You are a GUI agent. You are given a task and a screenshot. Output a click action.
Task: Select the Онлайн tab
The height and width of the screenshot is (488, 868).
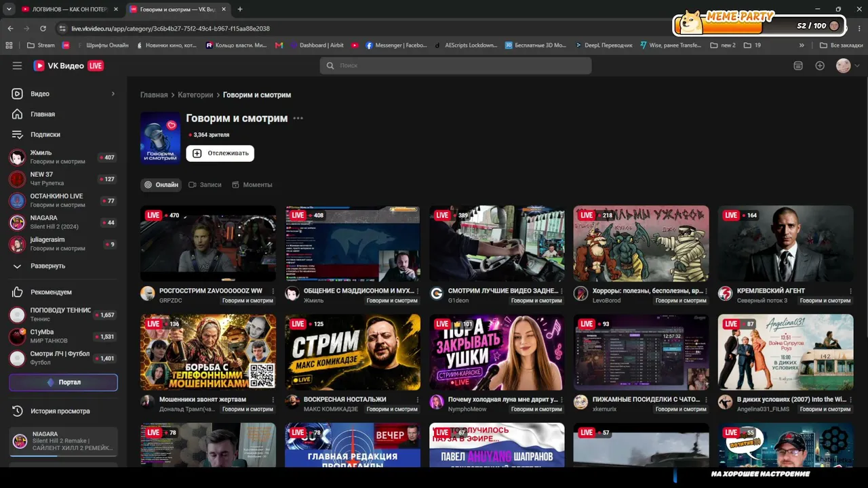click(161, 184)
